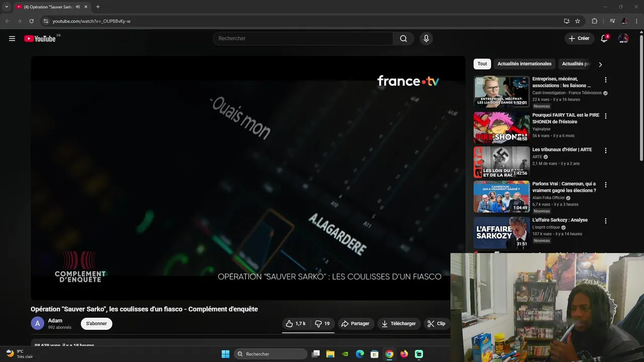
Task: Open the Chrome three-dot menu
Action: pyautogui.click(x=636, y=21)
